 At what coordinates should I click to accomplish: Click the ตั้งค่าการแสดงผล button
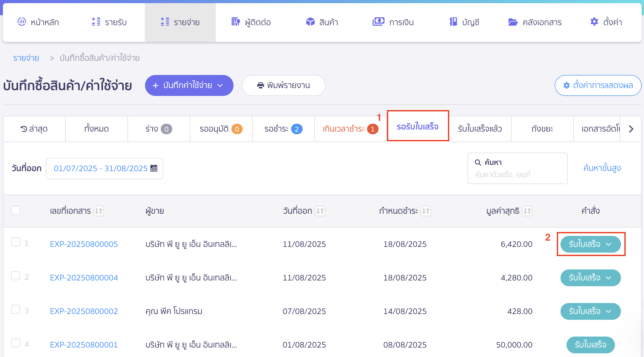[x=598, y=85]
